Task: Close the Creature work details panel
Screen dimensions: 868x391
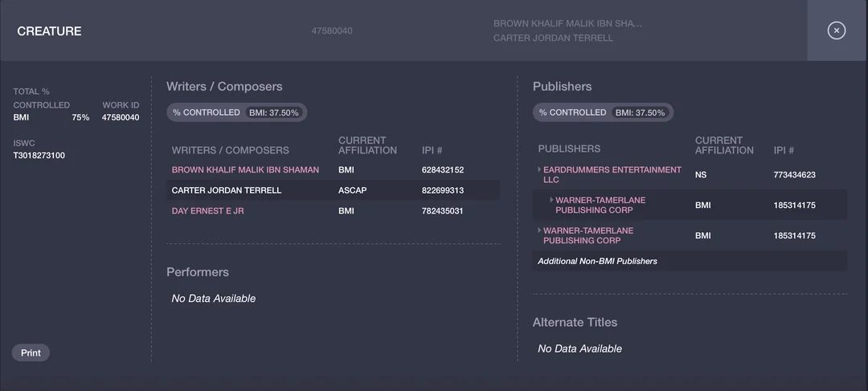Action: [836, 31]
